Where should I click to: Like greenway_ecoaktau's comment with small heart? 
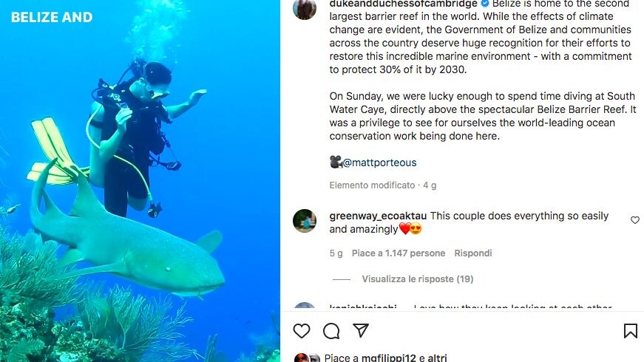click(x=634, y=220)
